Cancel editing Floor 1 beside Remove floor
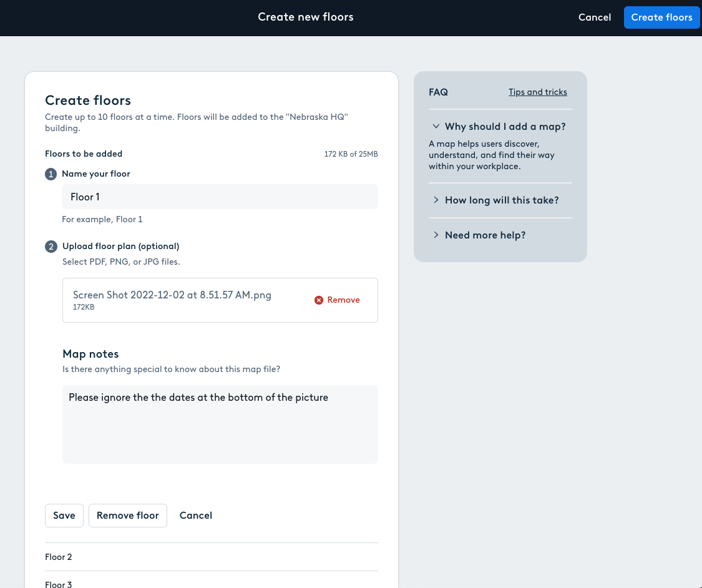The width and height of the screenshot is (702, 588). [196, 516]
